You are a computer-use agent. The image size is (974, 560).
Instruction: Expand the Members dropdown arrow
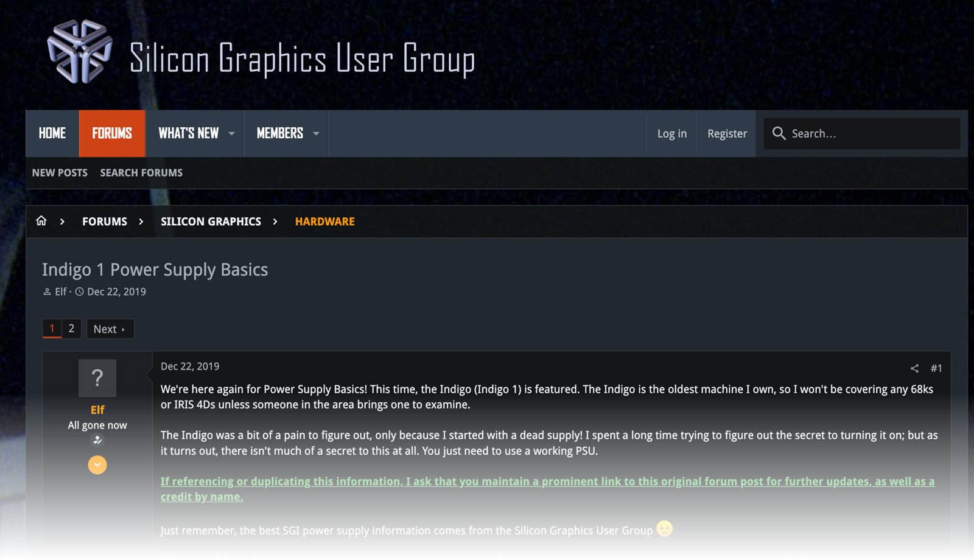pyautogui.click(x=316, y=133)
